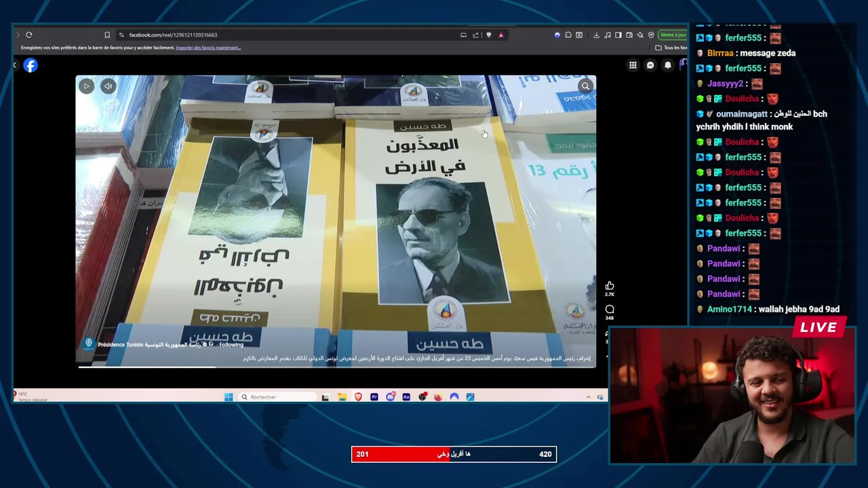The height and width of the screenshot is (488, 868).
Task: Like the reel with thumbs-up
Action: tap(610, 286)
